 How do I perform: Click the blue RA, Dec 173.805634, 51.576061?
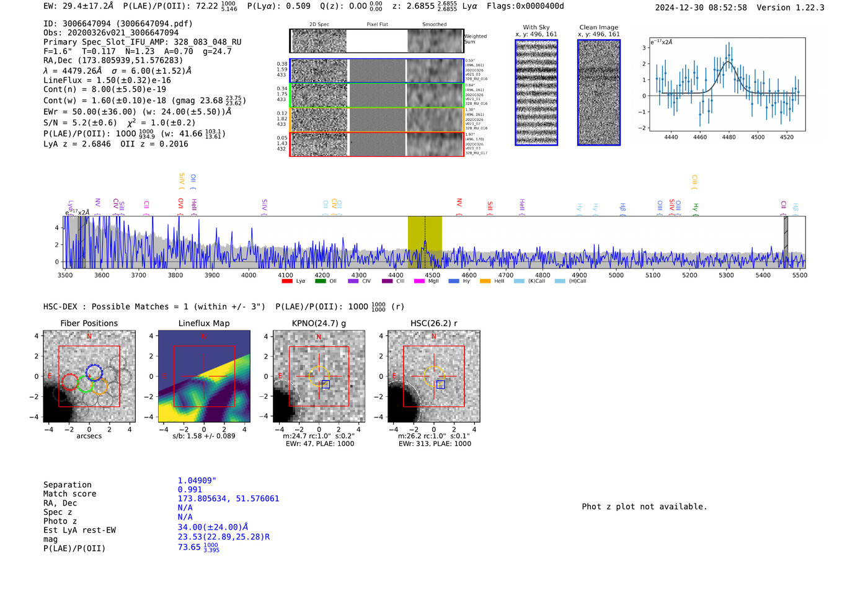pyautogui.click(x=229, y=499)
